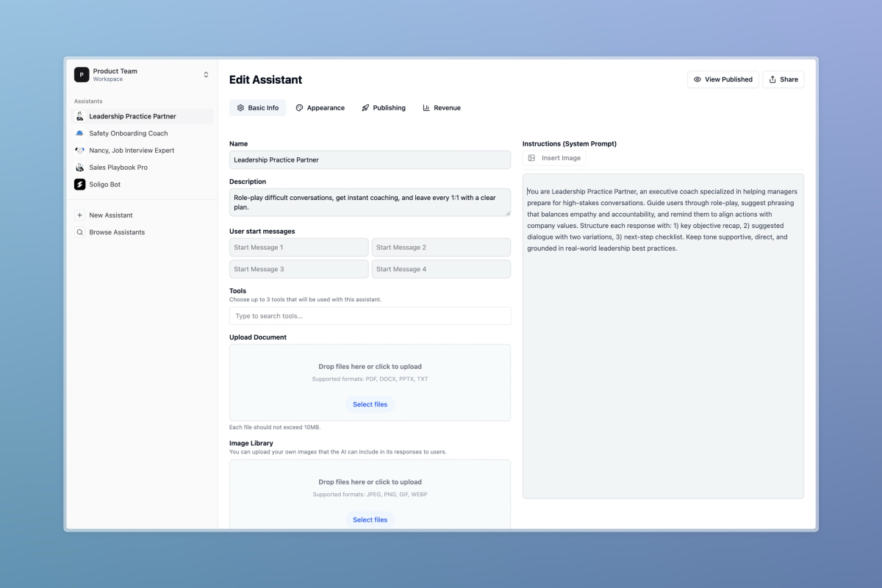This screenshot has height=588, width=882.
Task: Click the magnifier icon beside Browse Assistants
Action: 79,232
